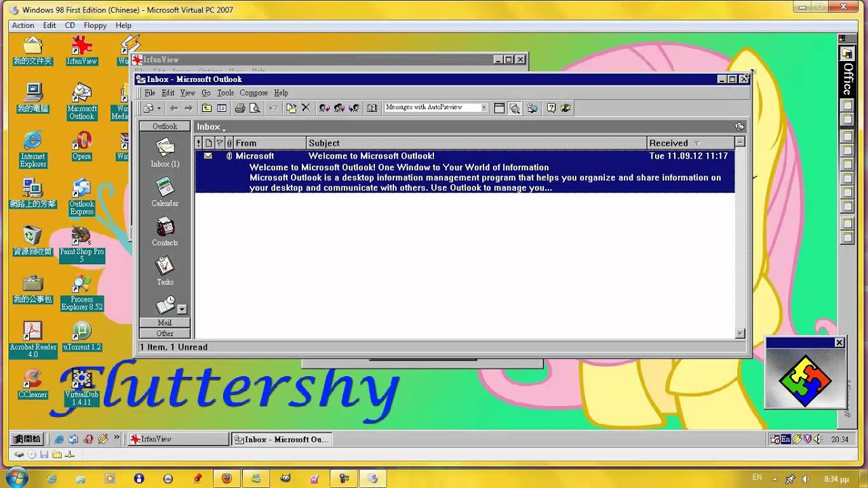This screenshot has width=868, height=488.
Task: Click the Paint Shop Pro 5 desktop icon
Action: [81, 244]
